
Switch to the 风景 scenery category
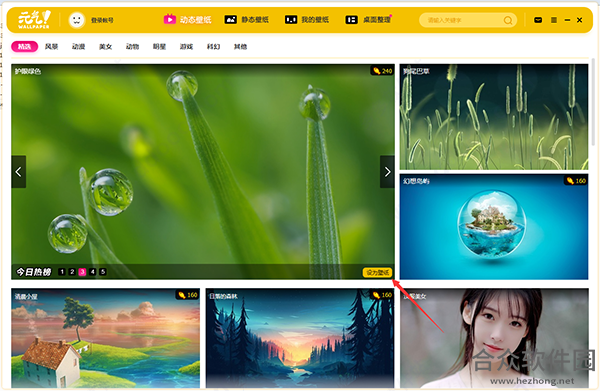coord(51,46)
